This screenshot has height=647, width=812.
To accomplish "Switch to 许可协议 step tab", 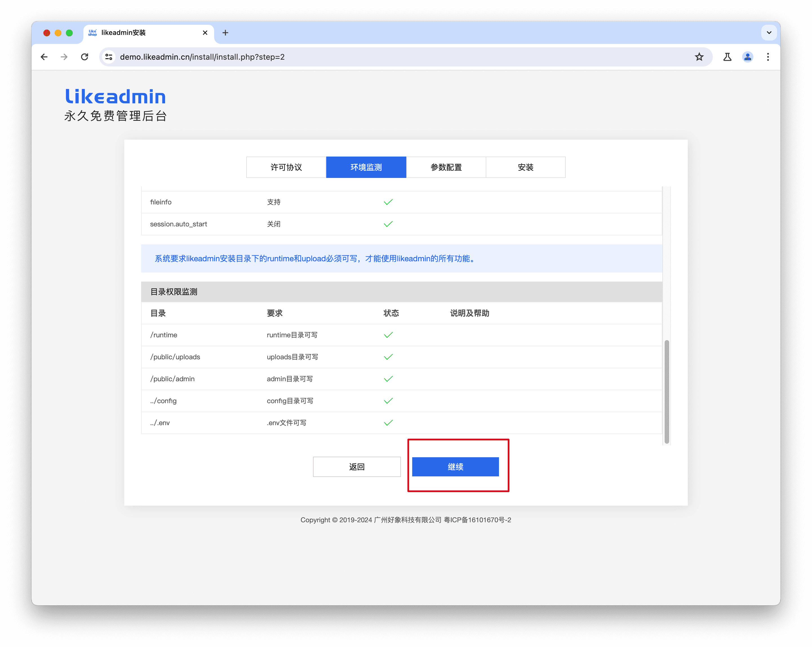I will pyautogui.click(x=286, y=167).
